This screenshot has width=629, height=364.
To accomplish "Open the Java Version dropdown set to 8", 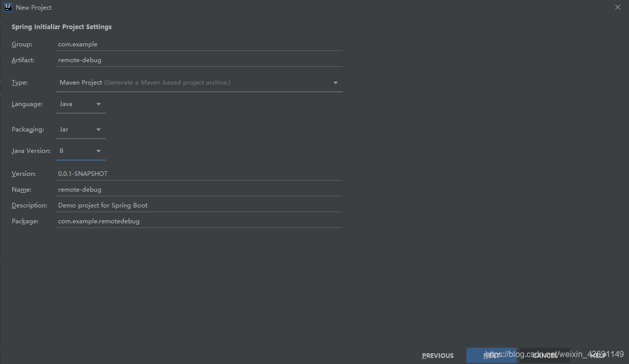I will tap(81, 151).
